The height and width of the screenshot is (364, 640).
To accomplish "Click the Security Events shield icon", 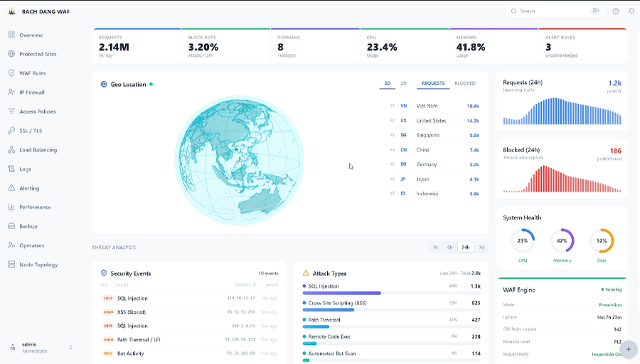I will 104,273.
